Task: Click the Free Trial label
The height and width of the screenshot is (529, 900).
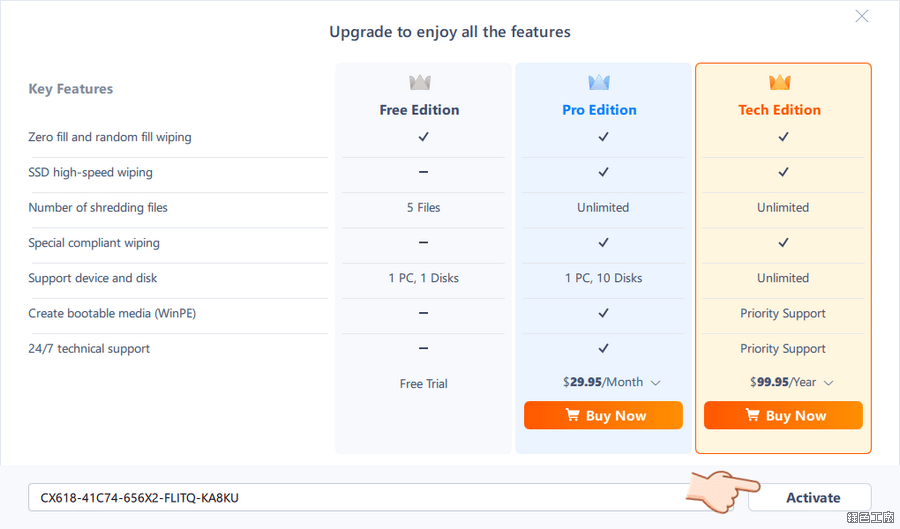Action: coord(423,384)
